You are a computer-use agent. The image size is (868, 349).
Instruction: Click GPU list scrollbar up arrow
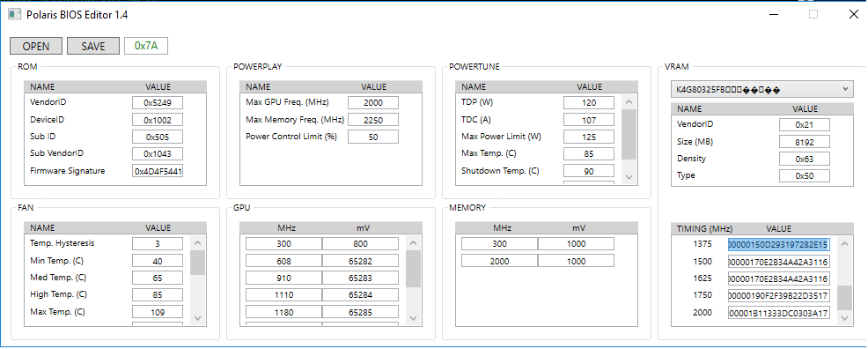[414, 243]
